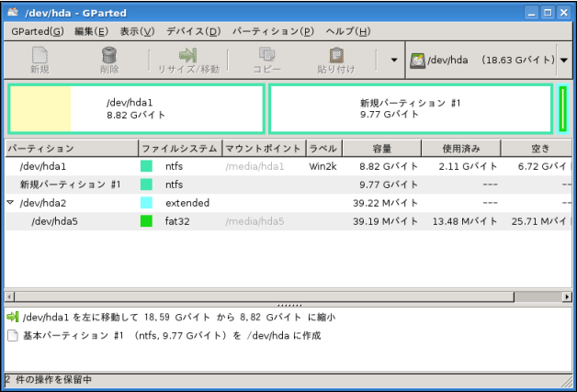Expand the toolbar overflow arrow
This screenshot has height=392, width=577.
click(394, 61)
